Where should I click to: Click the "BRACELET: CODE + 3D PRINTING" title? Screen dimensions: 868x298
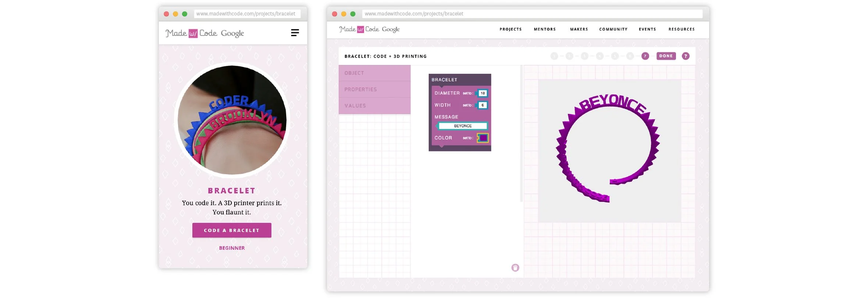pos(385,56)
